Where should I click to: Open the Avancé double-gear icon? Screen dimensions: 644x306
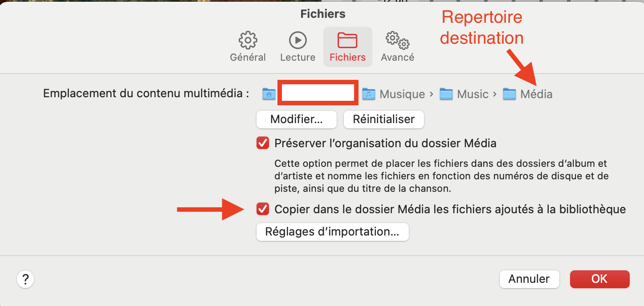(x=397, y=40)
